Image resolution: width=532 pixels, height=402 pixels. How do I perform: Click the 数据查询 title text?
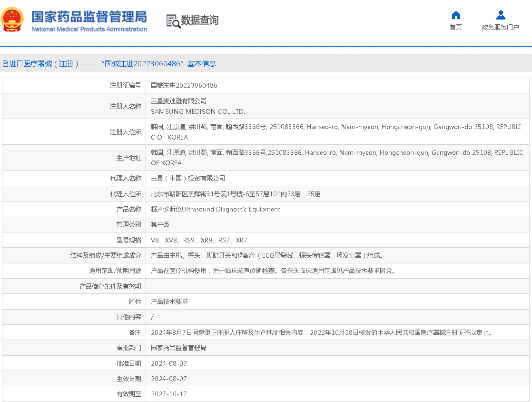tap(200, 20)
